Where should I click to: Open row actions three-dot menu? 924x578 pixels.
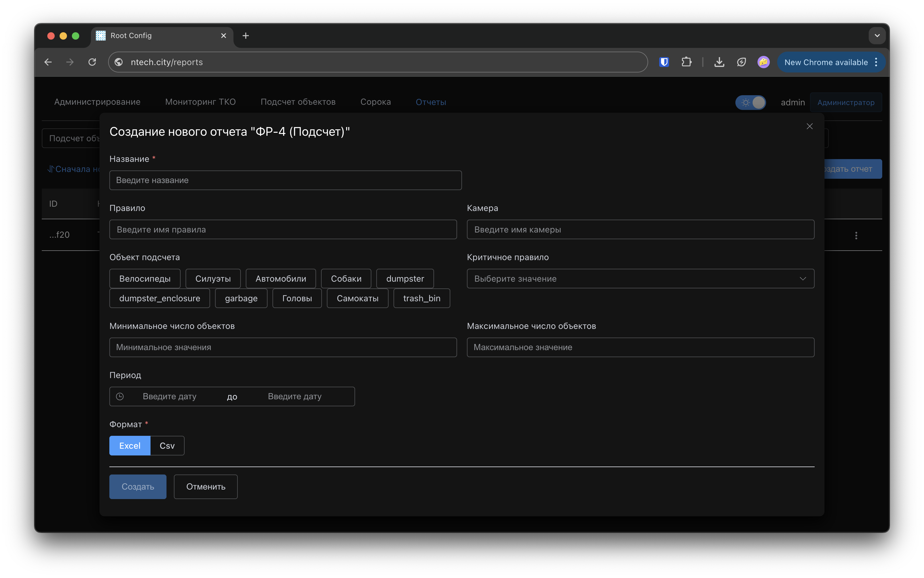856,236
